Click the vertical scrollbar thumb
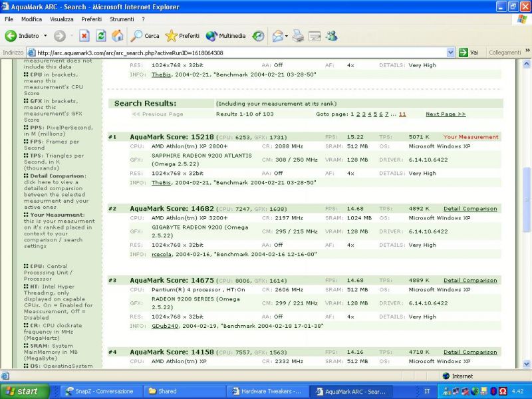 click(526, 199)
